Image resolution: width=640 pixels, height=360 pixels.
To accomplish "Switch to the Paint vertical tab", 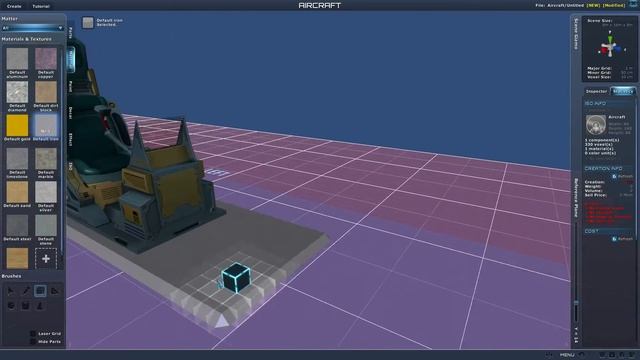I will coord(71,87).
